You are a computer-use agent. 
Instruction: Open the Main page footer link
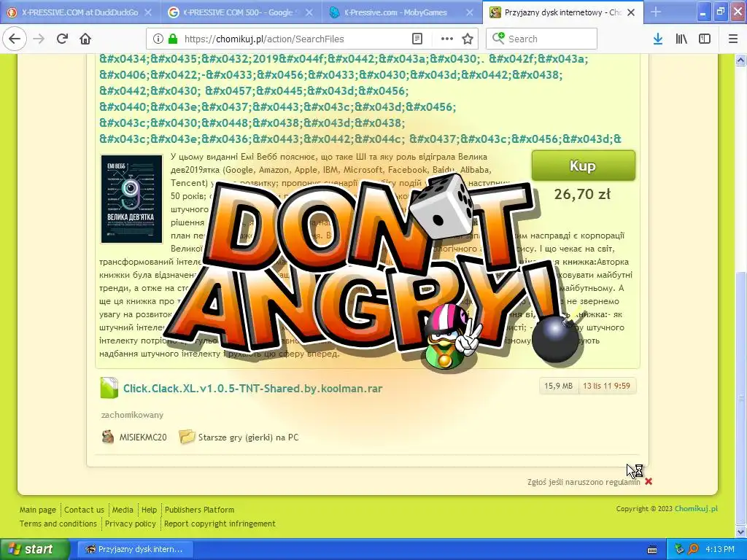(38, 510)
